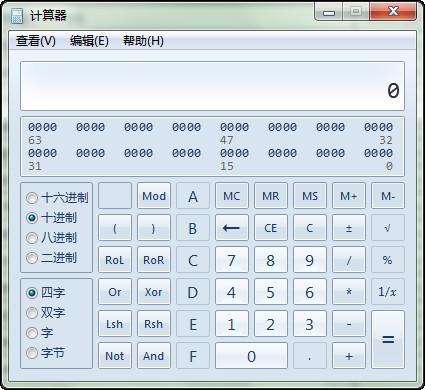The height and width of the screenshot is (390, 425).
Task: Click the MS memory store button
Action: click(310, 196)
